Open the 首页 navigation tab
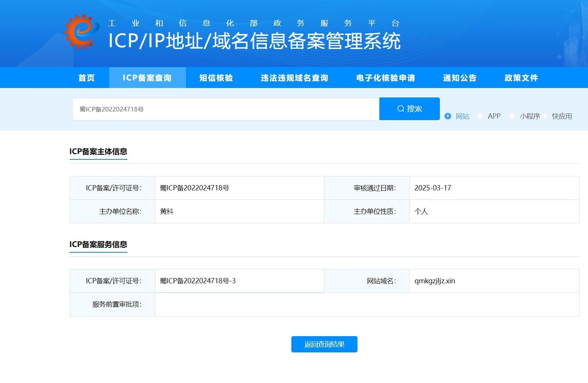This screenshot has width=588, height=383. (x=87, y=78)
